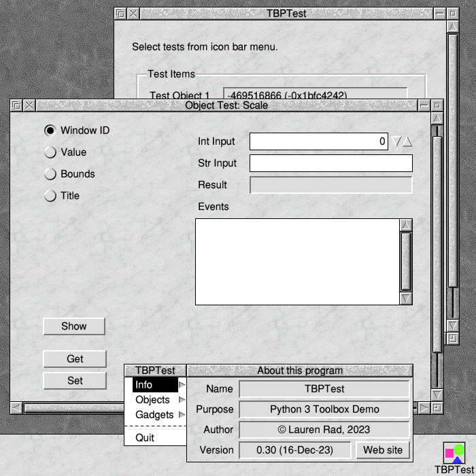The image size is (476, 476).
Task: Click into the Str Input field
Action: tap(331, 163)
